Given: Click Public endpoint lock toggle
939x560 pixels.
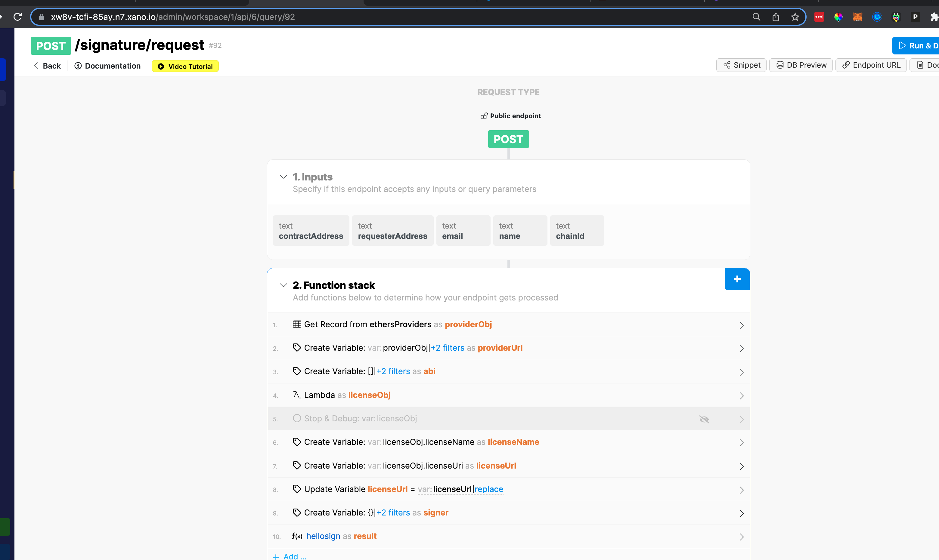Looking at the screenshot, I should click(484, 116).
